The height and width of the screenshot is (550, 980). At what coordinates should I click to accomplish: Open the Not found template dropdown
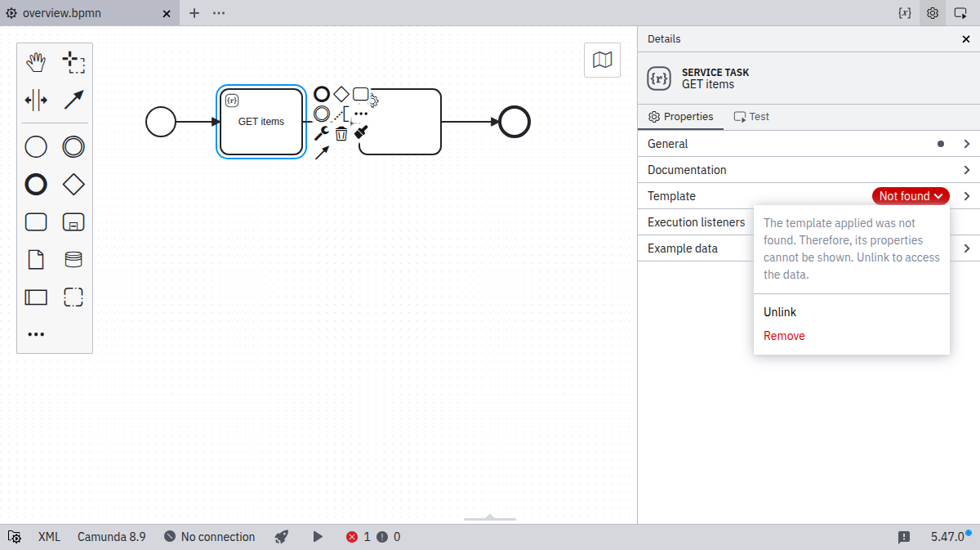click(x=911, y=196)
